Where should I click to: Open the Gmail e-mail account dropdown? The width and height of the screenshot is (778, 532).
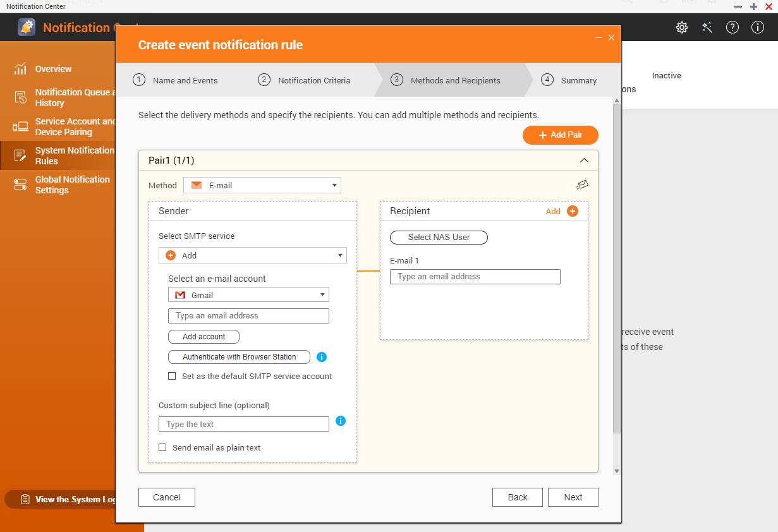coord(248,295)
